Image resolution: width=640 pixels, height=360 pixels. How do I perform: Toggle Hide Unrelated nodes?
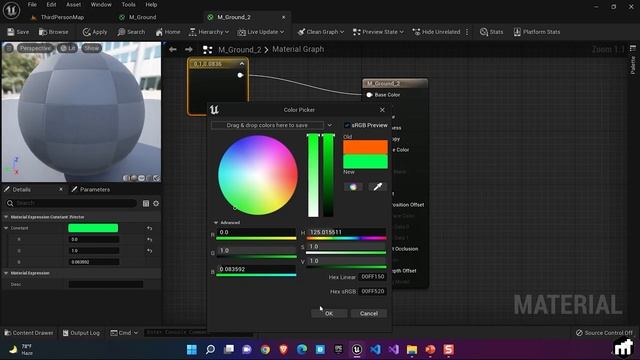click(x=436, y=32)
